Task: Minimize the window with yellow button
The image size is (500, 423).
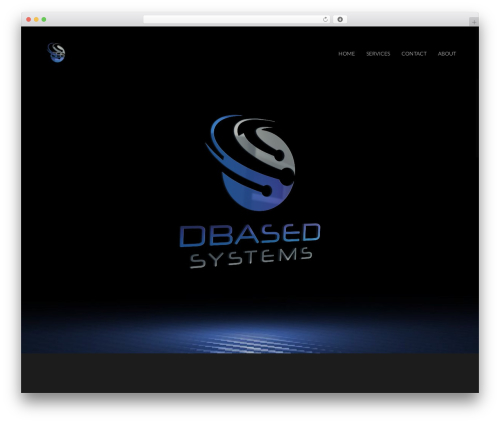Action: click(36, 20)
